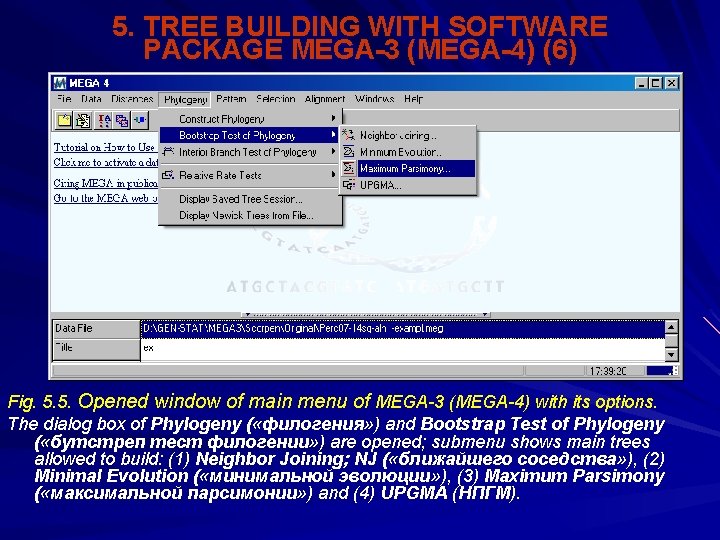Select Interior Branch Test of Phylogeny
720x540 pixels.
(250, 152)
